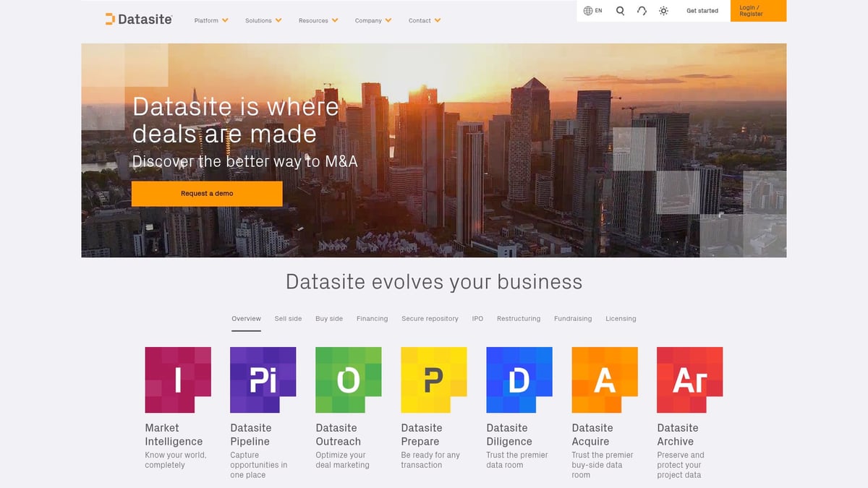Expand the Platform navigation dropdown
The image size is (868, 488).
(210, 20)
